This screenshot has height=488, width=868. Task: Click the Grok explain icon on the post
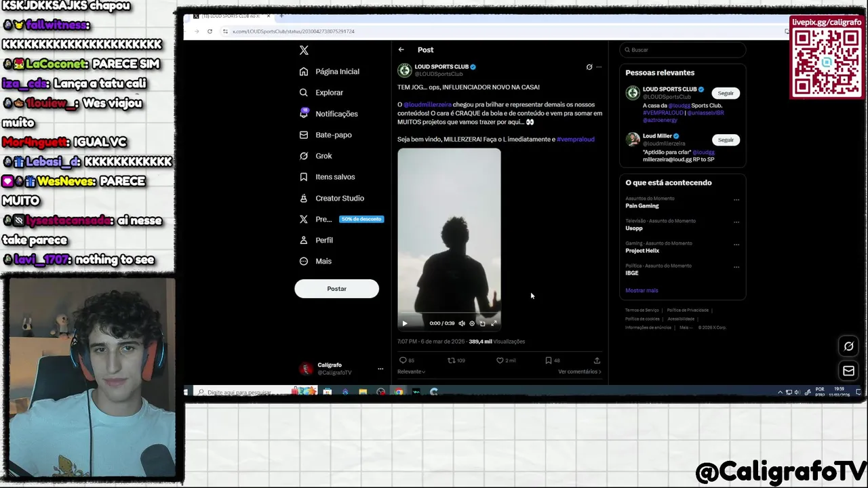[x=589, y=67]
